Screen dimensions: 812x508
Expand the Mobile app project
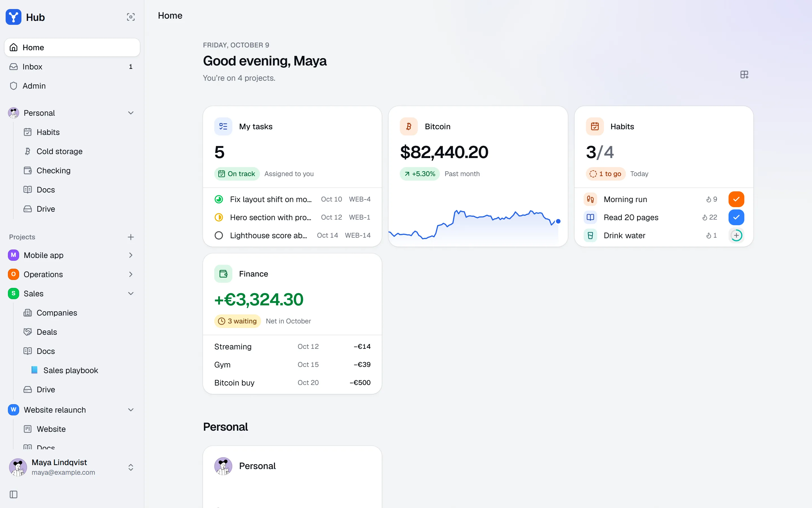pyautogui.click(x=131, y=255)
